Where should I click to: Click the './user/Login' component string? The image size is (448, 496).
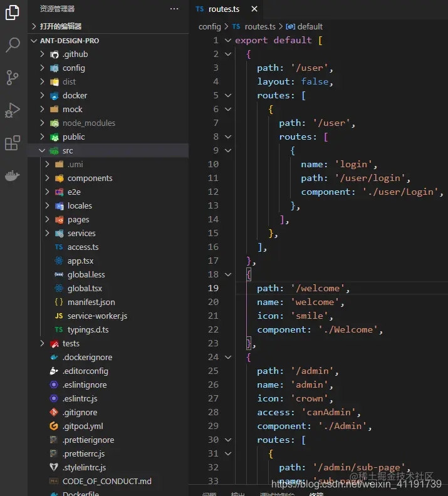point(400,192)
